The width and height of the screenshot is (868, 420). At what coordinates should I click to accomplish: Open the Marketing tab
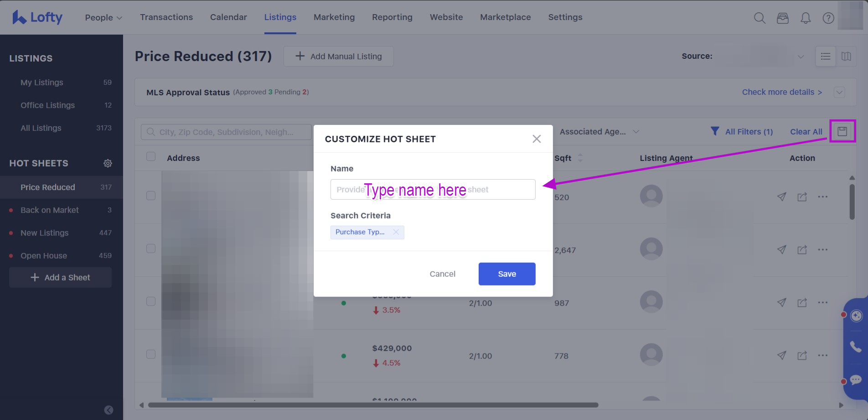[334, 17]
